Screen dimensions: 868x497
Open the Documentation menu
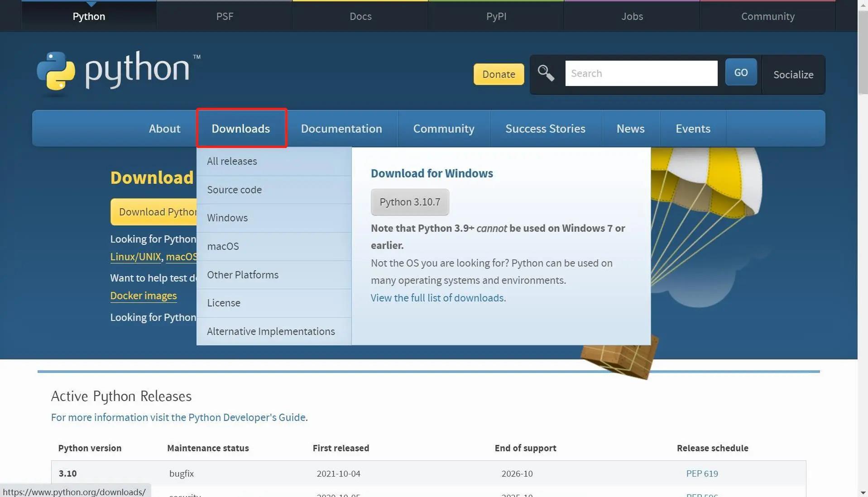341,129
